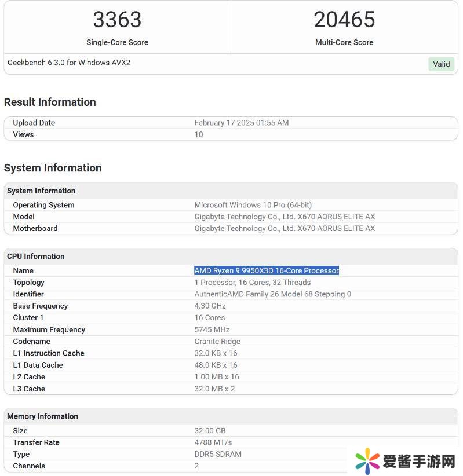Image resolution: width=463 pixels, height=476 pixels.
Task: Click the Base Frequency value 4.30 GHz
Action: point(210,306)
